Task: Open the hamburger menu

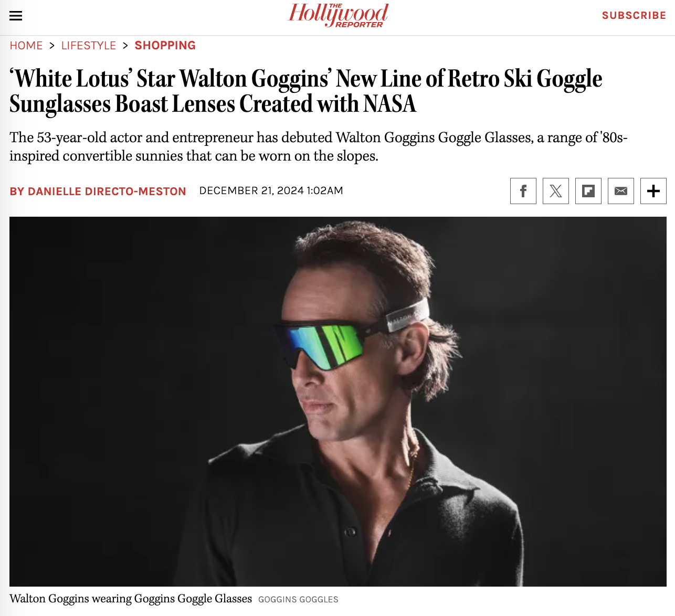Action: pyautogui.click(x=16, y=16)
